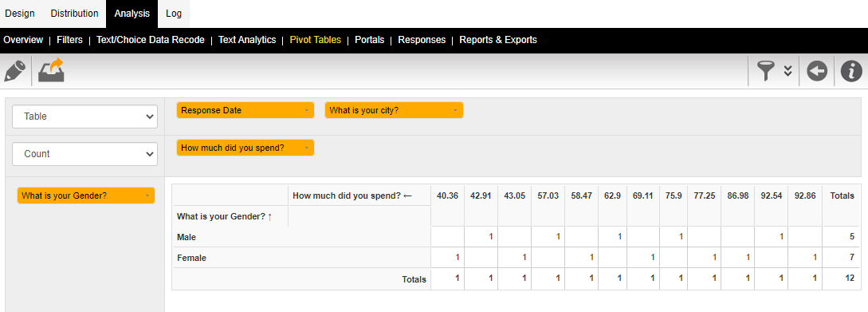Open the Table renderer dropdown
The image size is (868, 312).
pyautogui.click(x=84, y=117)
